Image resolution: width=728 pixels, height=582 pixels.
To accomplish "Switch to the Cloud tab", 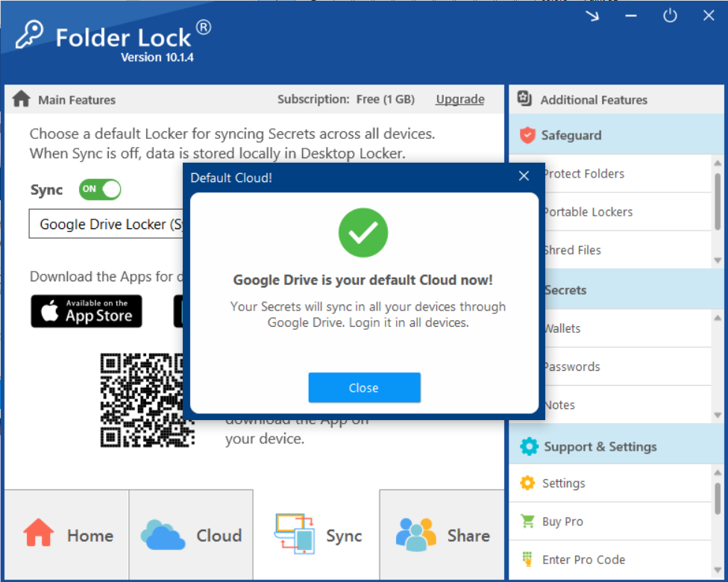I will pyautogui.click(x=191, y=534).
